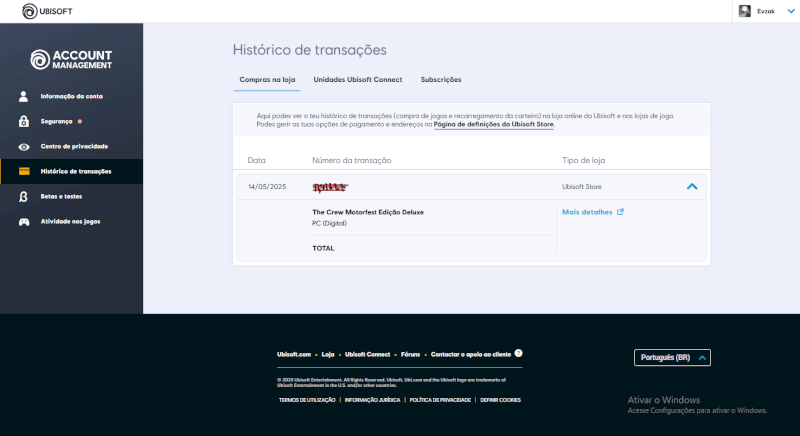
Task: Click Contactar o apoio ao cliente link
Action: (x=470, y=354)
